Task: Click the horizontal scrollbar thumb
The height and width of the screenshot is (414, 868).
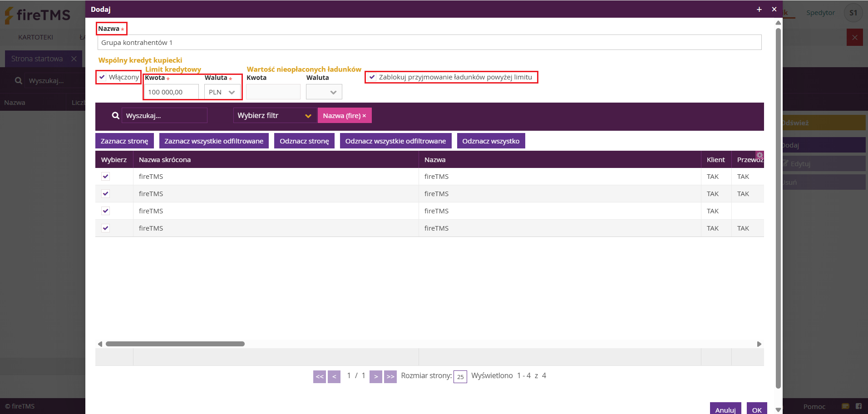Action: pyautogui.click(x=175, y=344)
